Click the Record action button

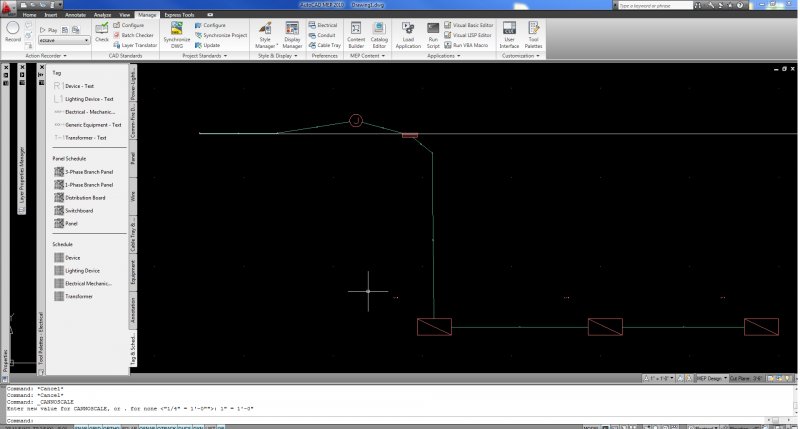[x=13, y=32]
